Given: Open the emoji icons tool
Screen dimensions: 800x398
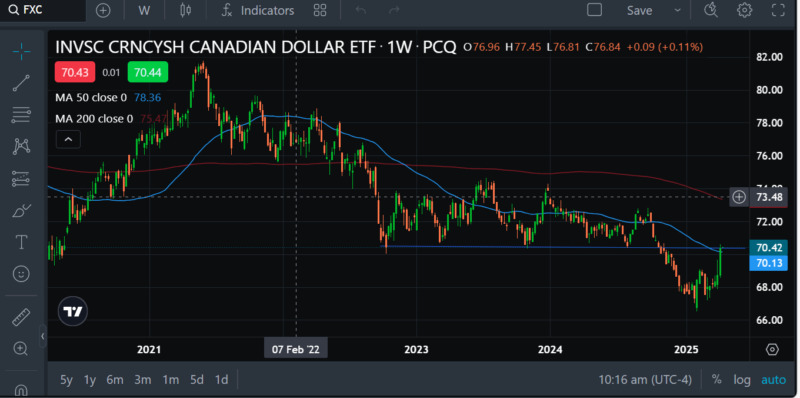Looking at the screenshot, I should tap(21, 274).
